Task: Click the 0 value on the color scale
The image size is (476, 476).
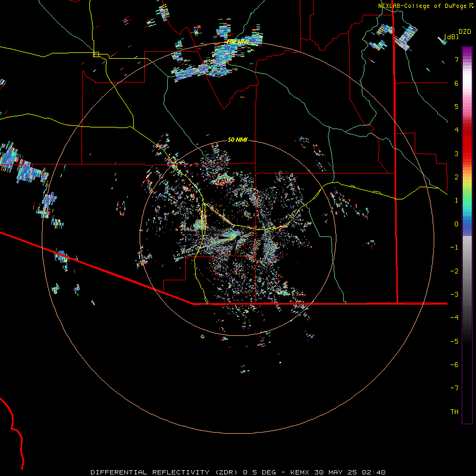Action: [x=456, y=224]
